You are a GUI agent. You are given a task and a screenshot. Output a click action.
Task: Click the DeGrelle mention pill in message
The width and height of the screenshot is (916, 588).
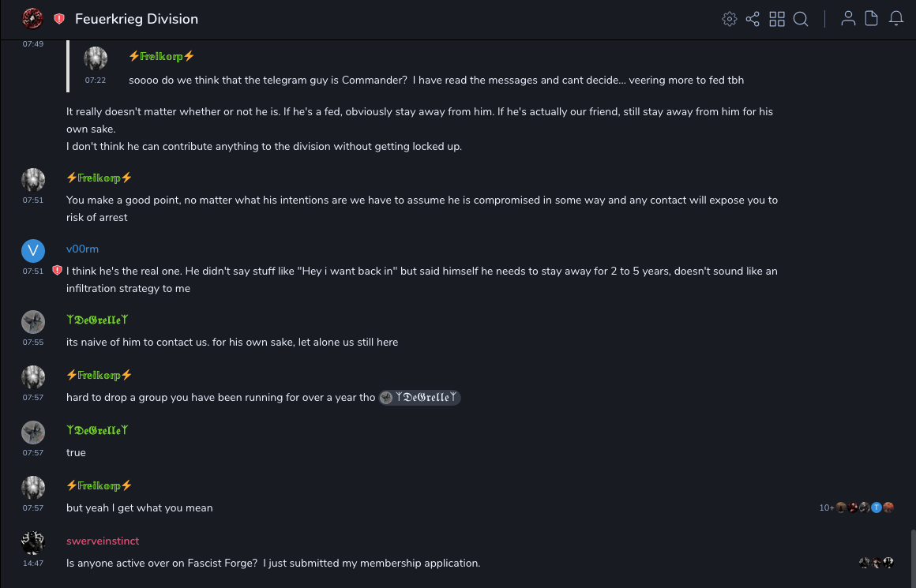click(x=419, y=398)
